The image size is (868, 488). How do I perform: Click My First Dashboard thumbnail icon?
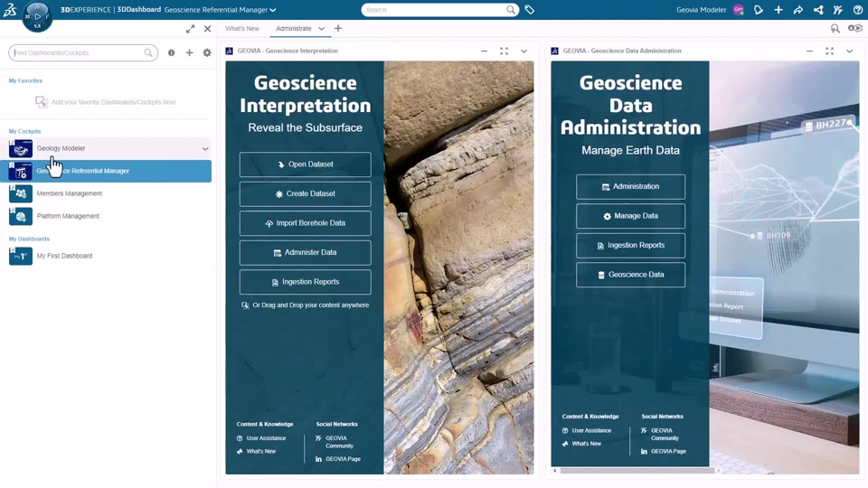click(x=21, y=256)
